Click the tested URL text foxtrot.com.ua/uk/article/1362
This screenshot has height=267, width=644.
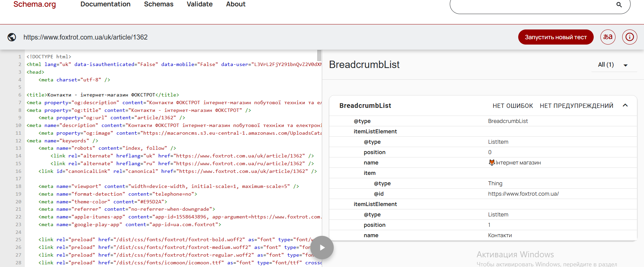point(86,37)
